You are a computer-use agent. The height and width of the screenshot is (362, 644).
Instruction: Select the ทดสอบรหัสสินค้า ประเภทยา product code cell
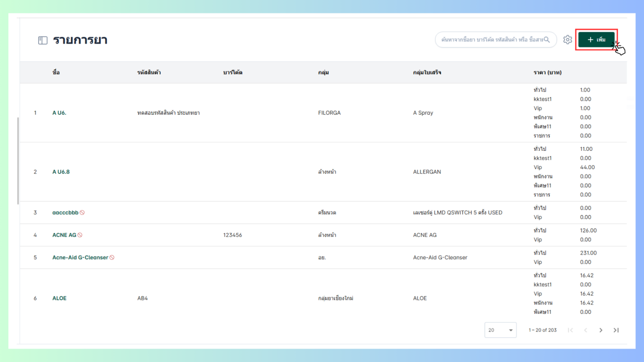coord(168,113)
